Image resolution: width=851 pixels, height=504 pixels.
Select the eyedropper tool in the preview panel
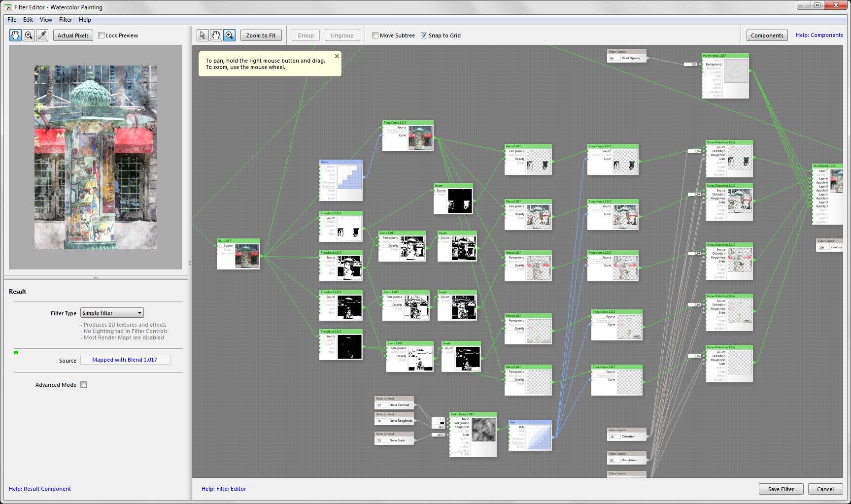point(42,35)
